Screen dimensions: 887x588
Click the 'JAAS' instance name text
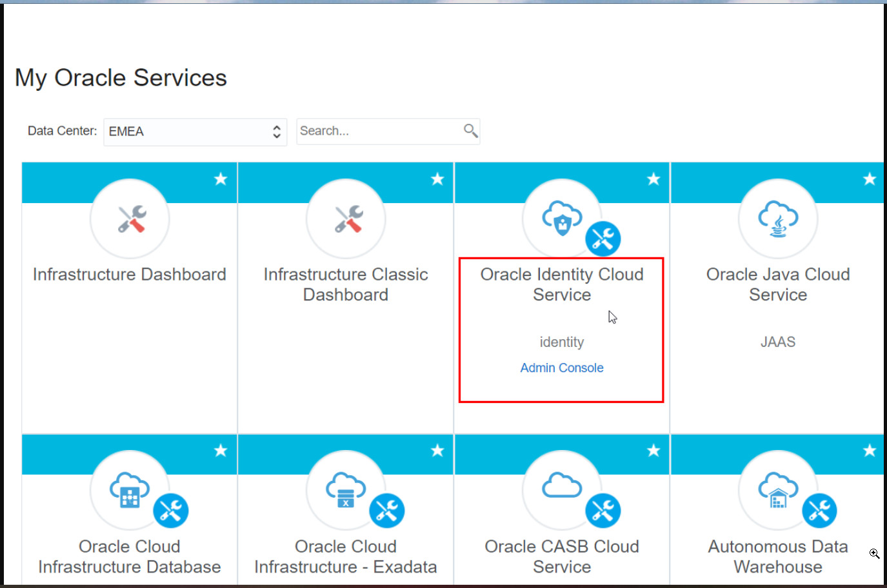click(778, 342)
